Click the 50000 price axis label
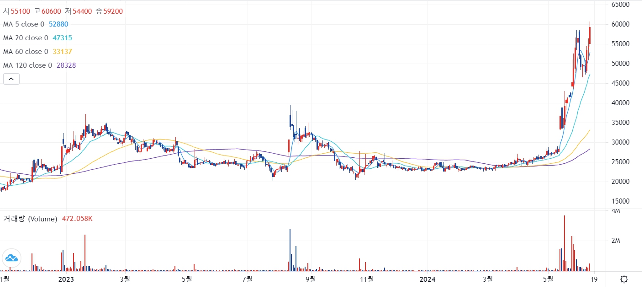Screen dimensions: 644x290 click(x=620, y=64)
